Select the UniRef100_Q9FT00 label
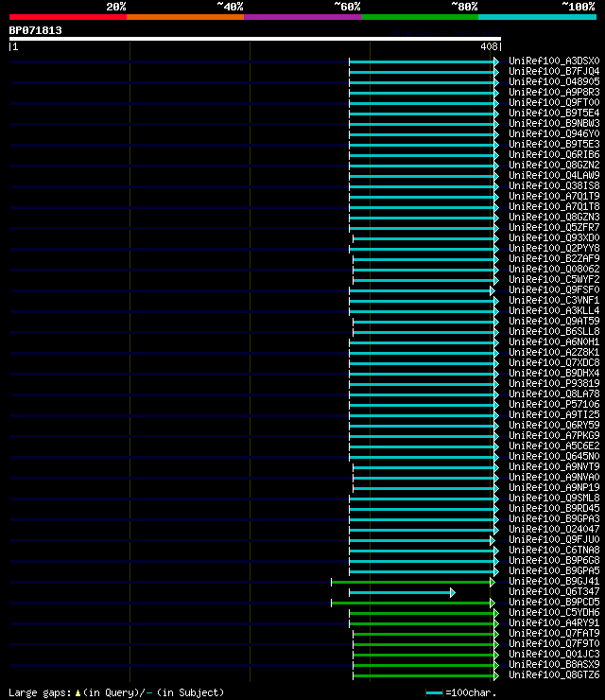This screenshot has width=605, height=700. (554, 103)
